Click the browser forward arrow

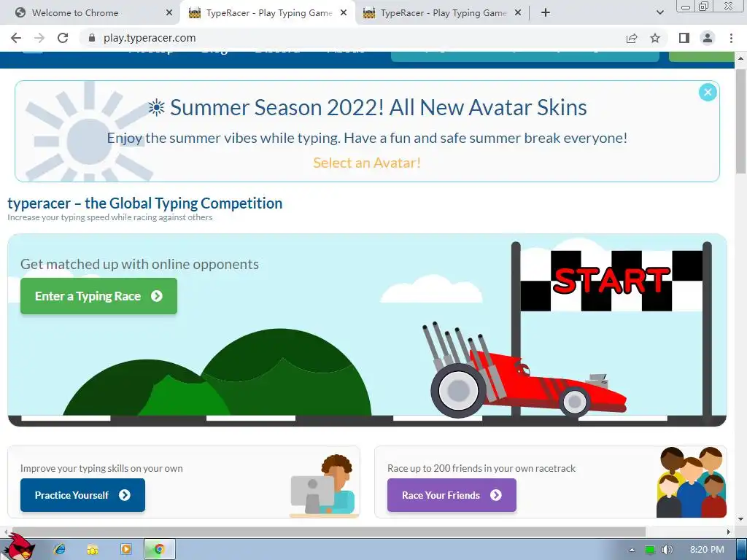point(39,38)
